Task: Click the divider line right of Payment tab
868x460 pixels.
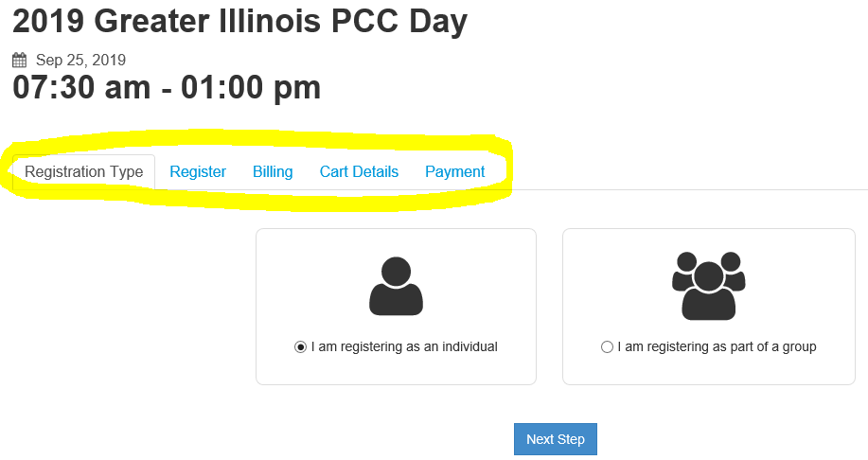Action: pos(691,189)
